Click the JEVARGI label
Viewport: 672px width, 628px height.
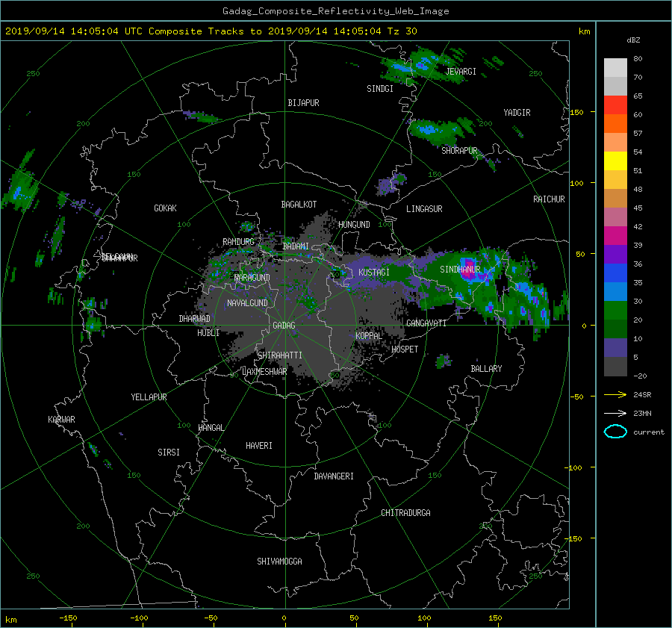(x=461, y=72)
